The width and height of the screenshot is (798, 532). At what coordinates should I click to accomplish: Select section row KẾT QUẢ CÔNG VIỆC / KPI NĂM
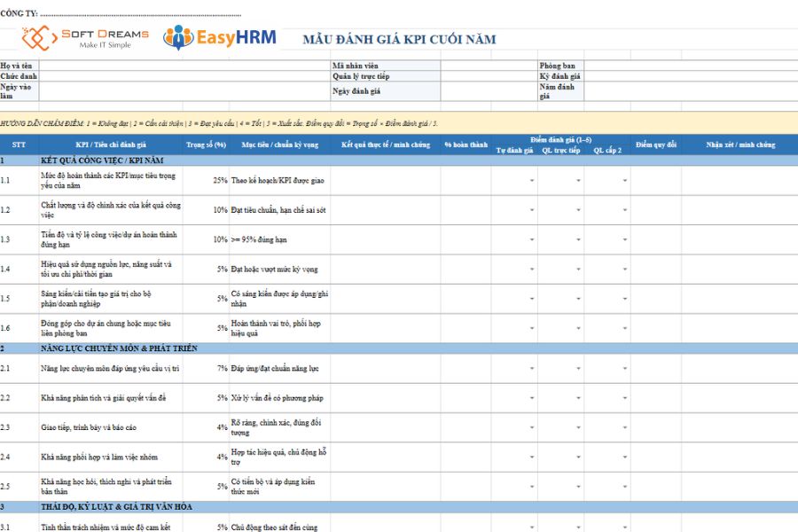(399, 160)
